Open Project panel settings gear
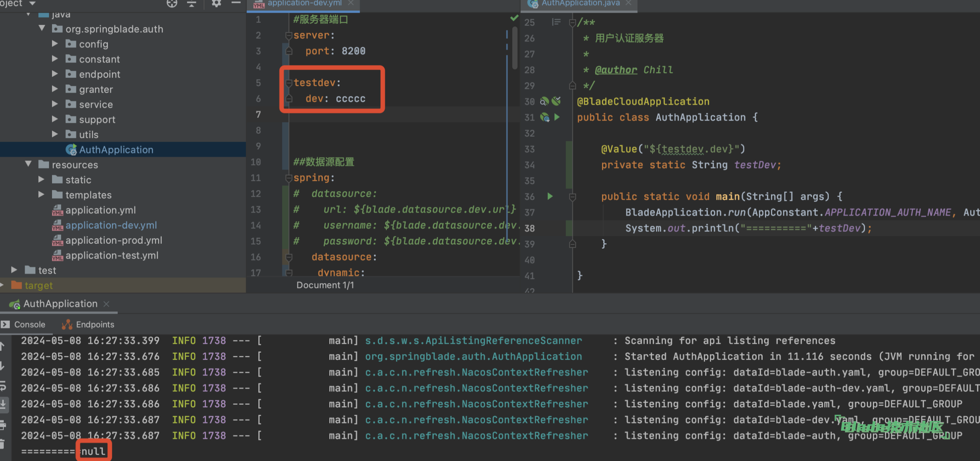 point(216,3)
